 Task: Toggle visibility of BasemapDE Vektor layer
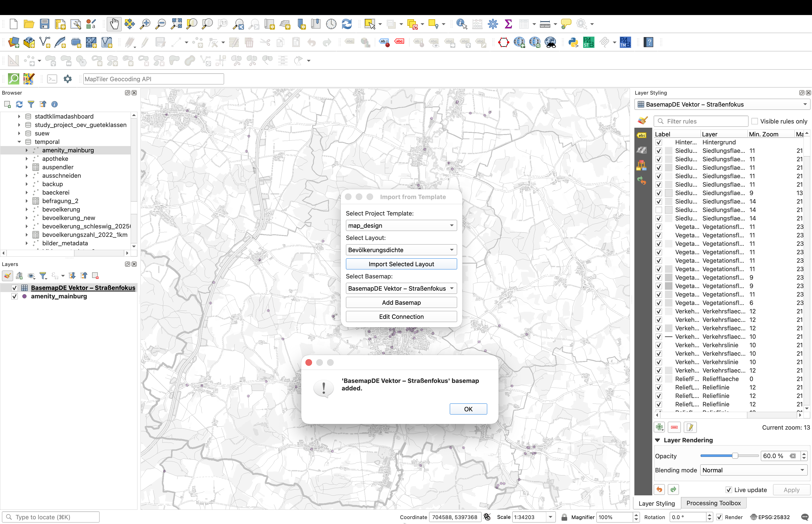(x=14, y=288)
